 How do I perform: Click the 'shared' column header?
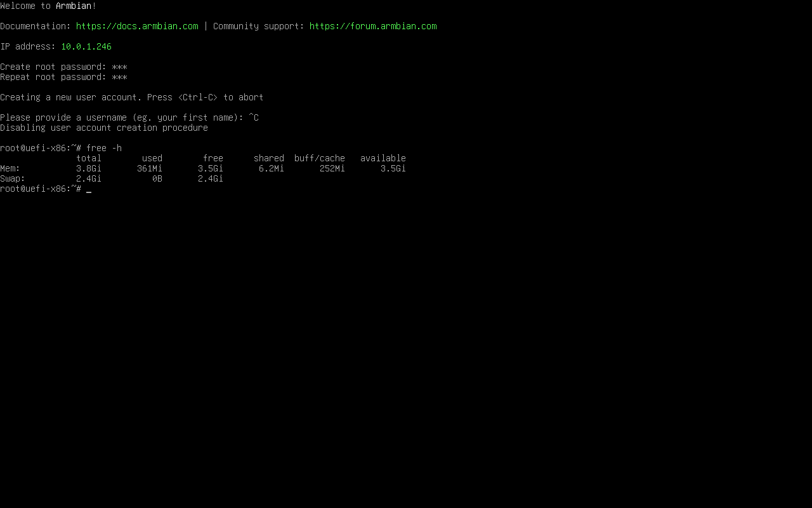point(269,158)
